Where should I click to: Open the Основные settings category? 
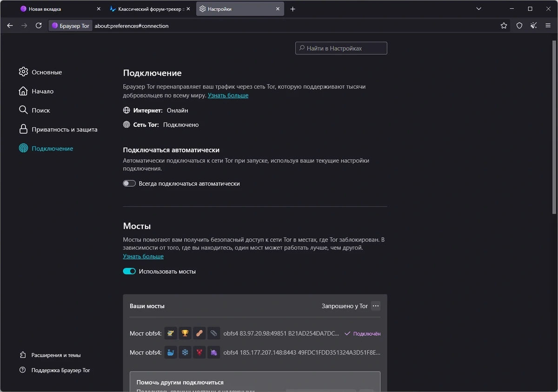coord(40,72)
